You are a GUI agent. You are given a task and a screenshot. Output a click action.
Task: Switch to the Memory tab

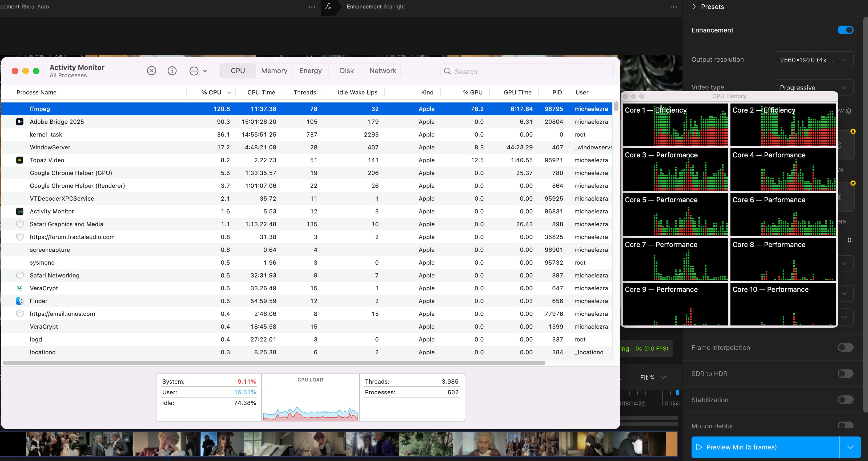tap(274, 71)
